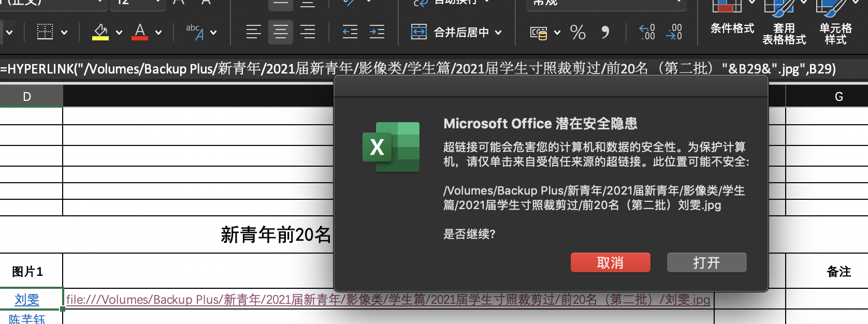
Task: Click the 打开 button in the dialog
Action: click(706, 262)
